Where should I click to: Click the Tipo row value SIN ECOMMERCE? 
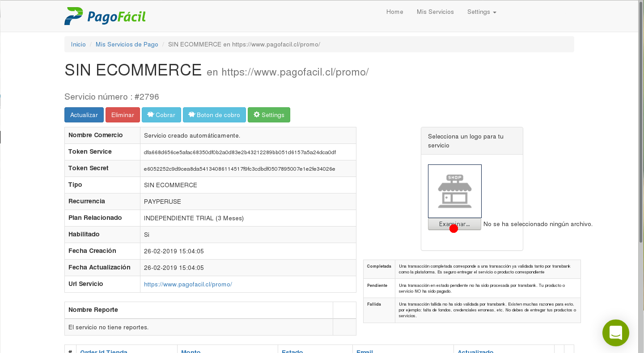pyautogui.click(x=170, y=185)
